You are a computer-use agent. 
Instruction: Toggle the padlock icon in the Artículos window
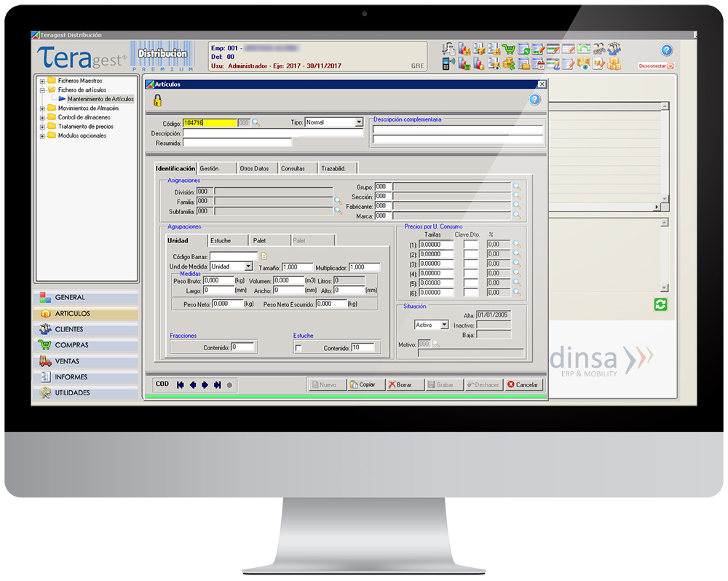pyautogui.click(x=158, y=100)
